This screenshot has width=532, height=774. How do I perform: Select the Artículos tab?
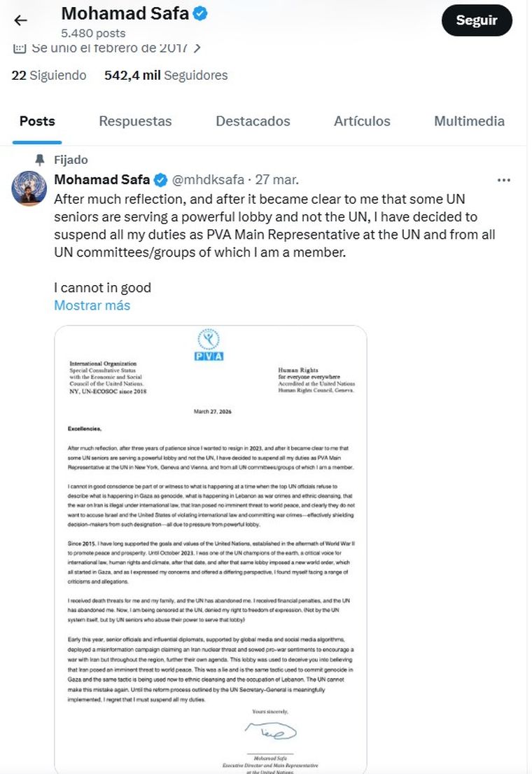(362, 121)
